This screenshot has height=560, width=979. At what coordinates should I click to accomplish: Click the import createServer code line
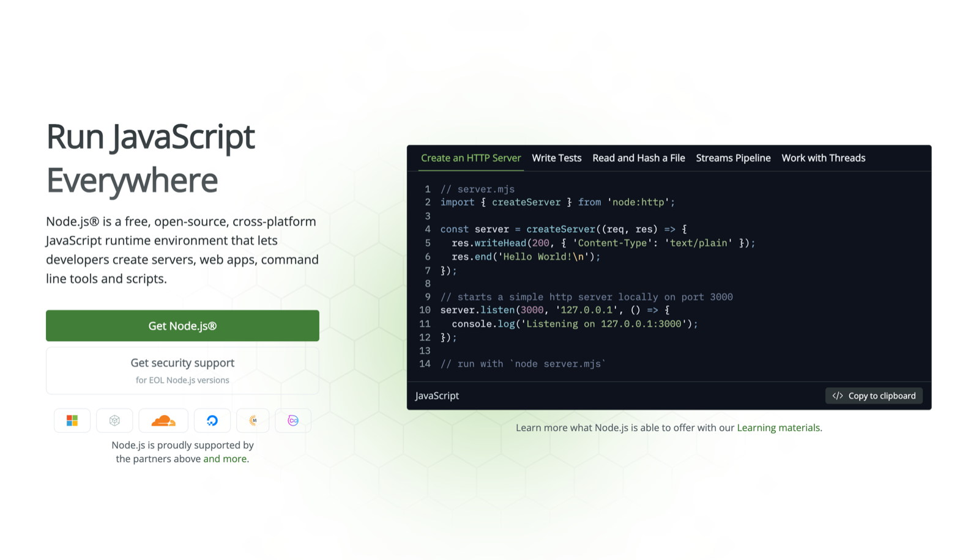[x=558, y=202]
